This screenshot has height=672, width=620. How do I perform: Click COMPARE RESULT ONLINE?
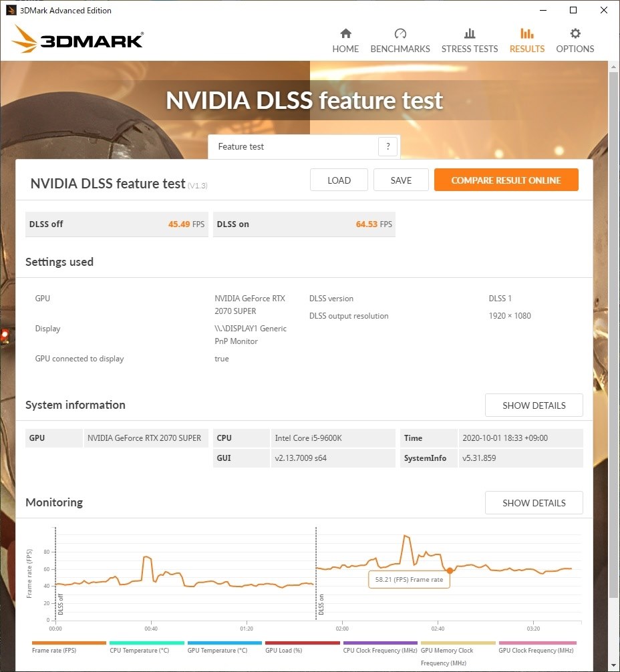[506, 180]
